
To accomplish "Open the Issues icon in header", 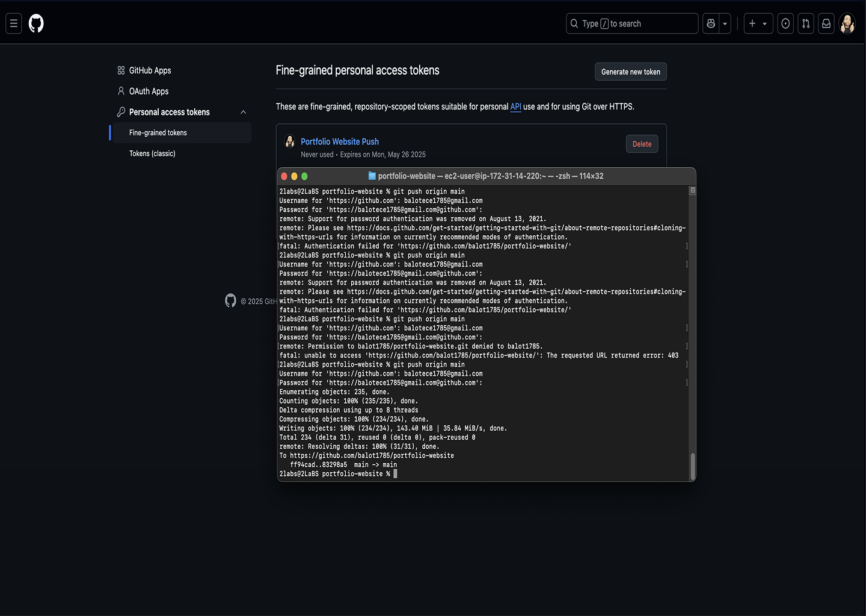I will tap(785, 23).
